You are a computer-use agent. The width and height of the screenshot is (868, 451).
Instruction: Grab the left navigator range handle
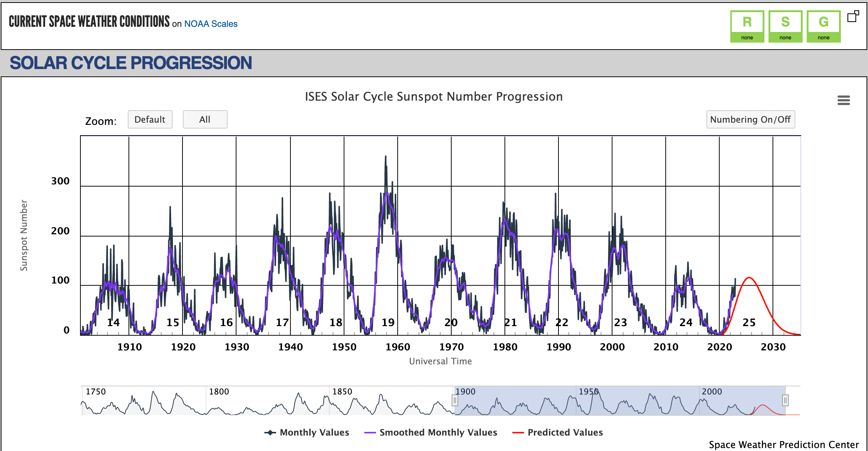click(455, 400)
